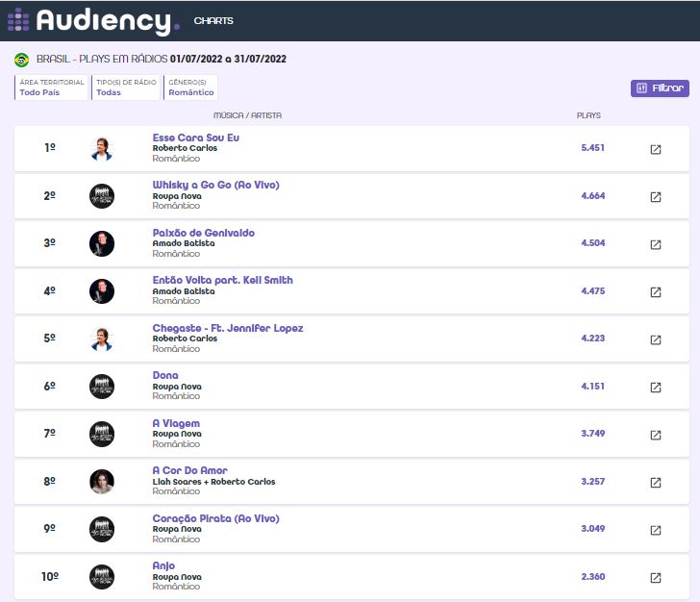The height and width of the screenshot is (602, 700).
Task: Click the MÚSICA / ARTISTA column header
Action: click(x=247, y=115)
